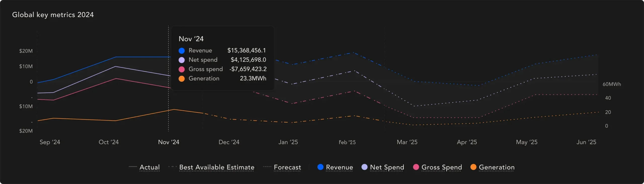Image resolution: width=644 pixels, height=184 pixels.
Task: Click the Nov '24 x-axis label
Action: pyautogui.click(x=169, y=142)
